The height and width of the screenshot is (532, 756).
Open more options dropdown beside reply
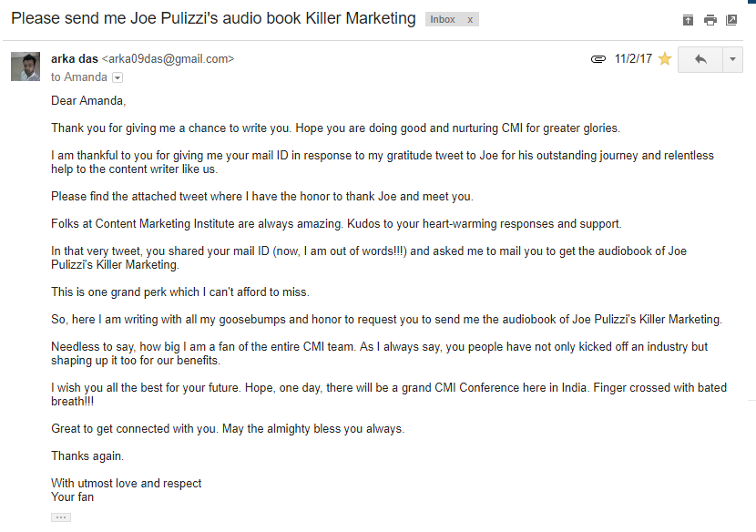pyautogui.click(x=733, y=59)
